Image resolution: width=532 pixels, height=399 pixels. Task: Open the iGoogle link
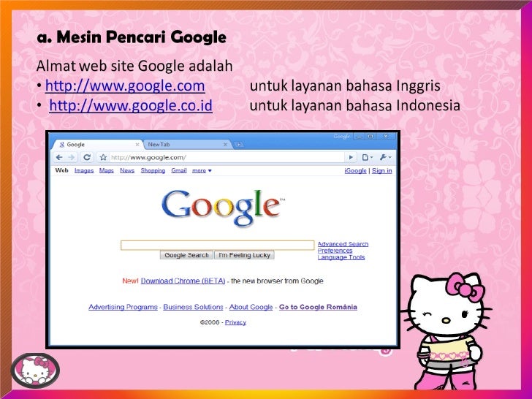tap(355, 171)
